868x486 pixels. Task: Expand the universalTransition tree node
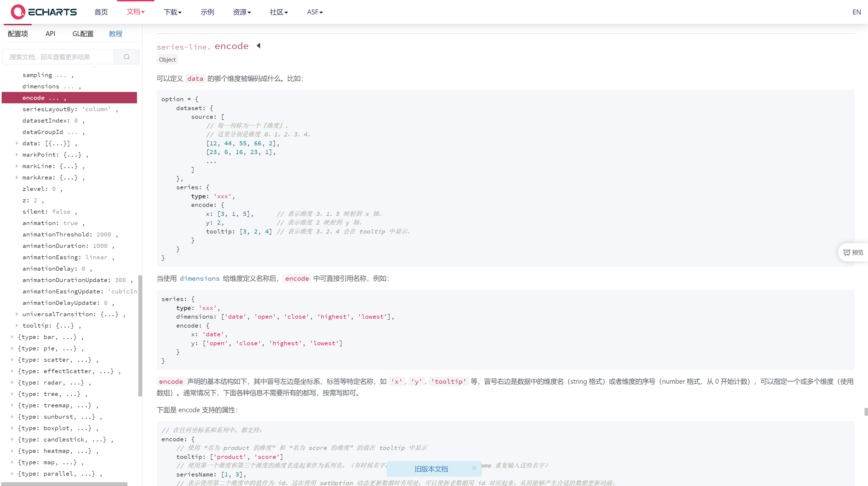pos(17,314)
